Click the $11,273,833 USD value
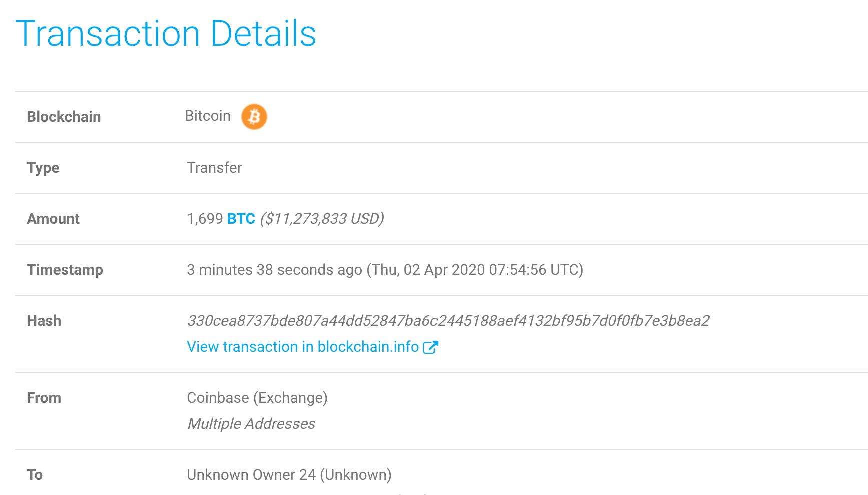The height and width of the screenshot is (495, 868). (322, 219)
